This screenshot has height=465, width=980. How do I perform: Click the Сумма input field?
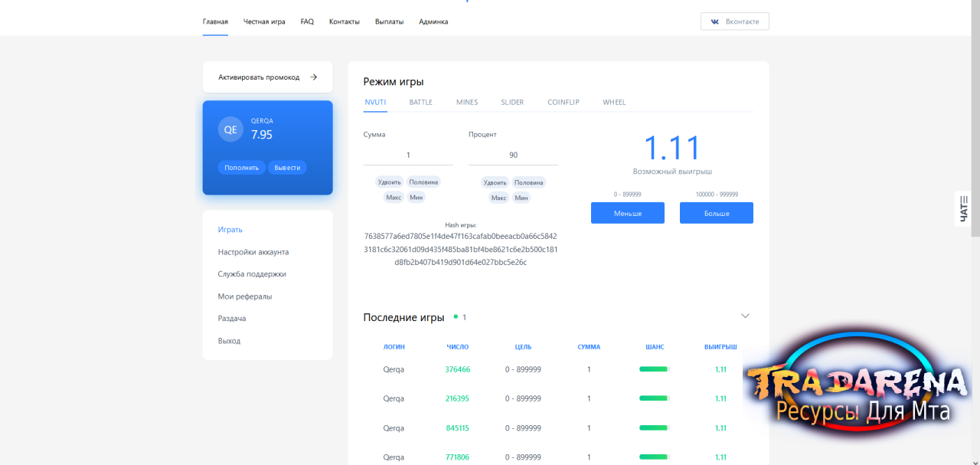pos(408,155)
